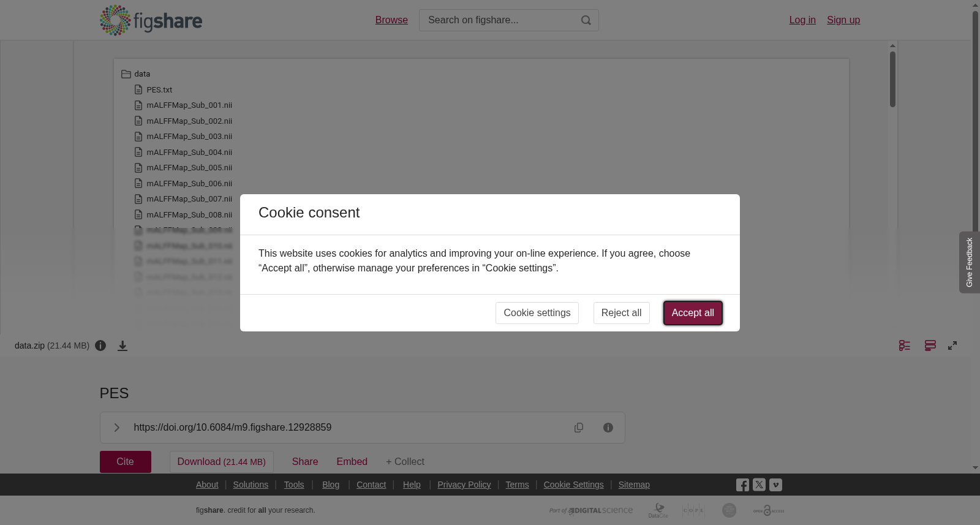Click Download (21.44 MB) button
Image resolution: width=980 pixels, height=525 pixels.
pyautogui.click(x=222, y=462)
